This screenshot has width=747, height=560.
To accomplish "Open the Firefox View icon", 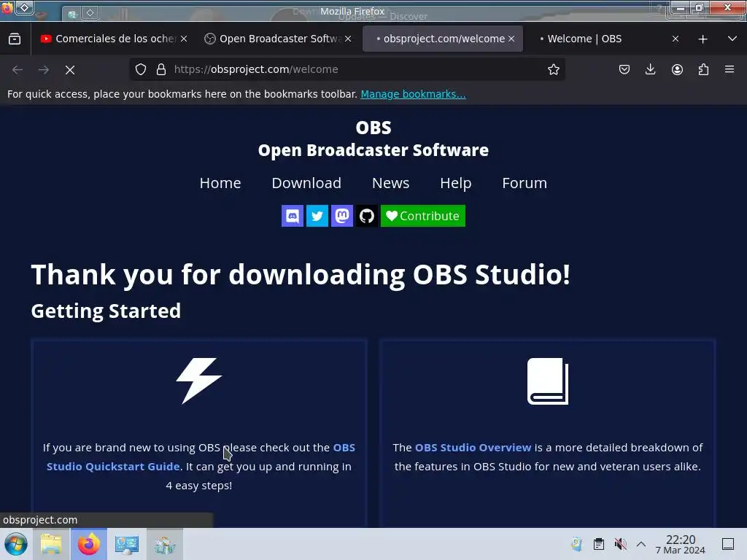I will (15, 39).
